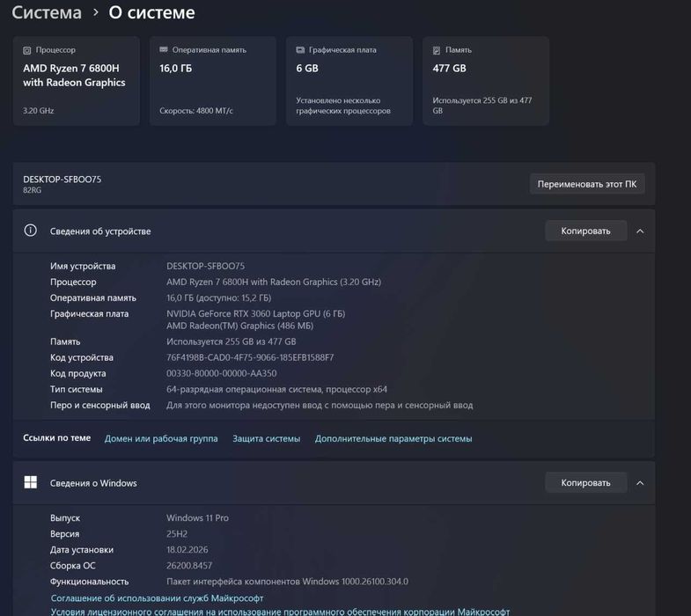Click the DESKTOP-SFBOO75 device name value

pos(205,266)
